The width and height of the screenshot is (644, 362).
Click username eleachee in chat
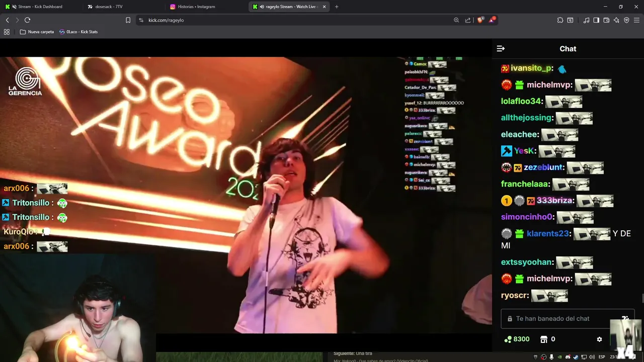[520, 134]
